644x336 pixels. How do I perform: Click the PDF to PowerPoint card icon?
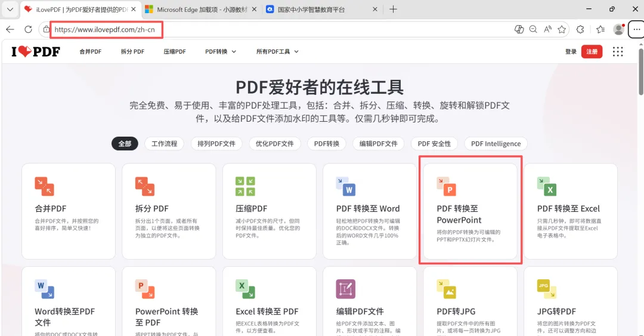[x=447, y=186]
